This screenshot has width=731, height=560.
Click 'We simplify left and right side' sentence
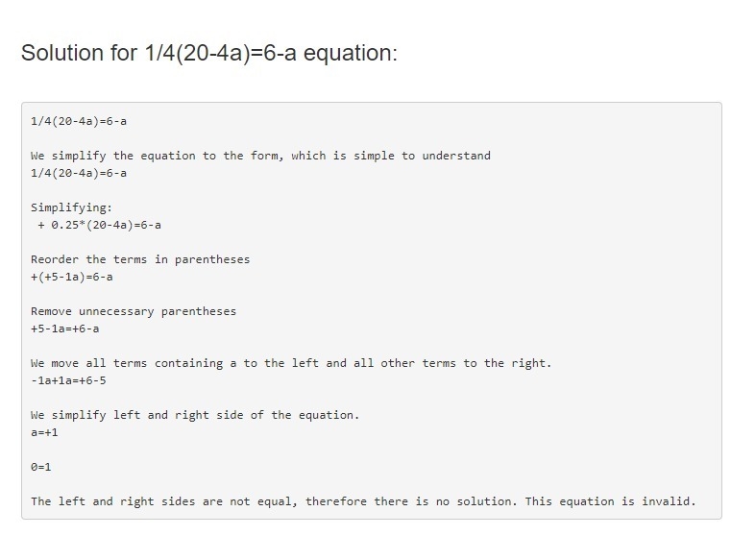[x=195, y=415]
